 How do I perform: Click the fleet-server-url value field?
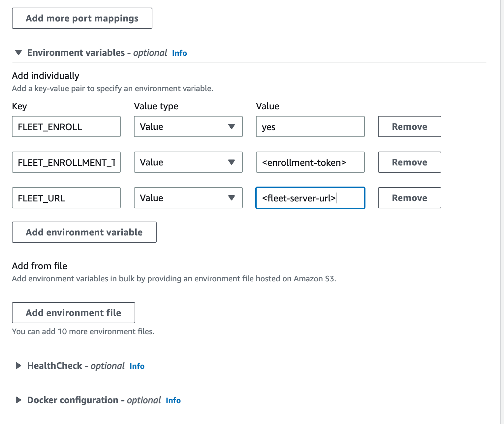310,198
